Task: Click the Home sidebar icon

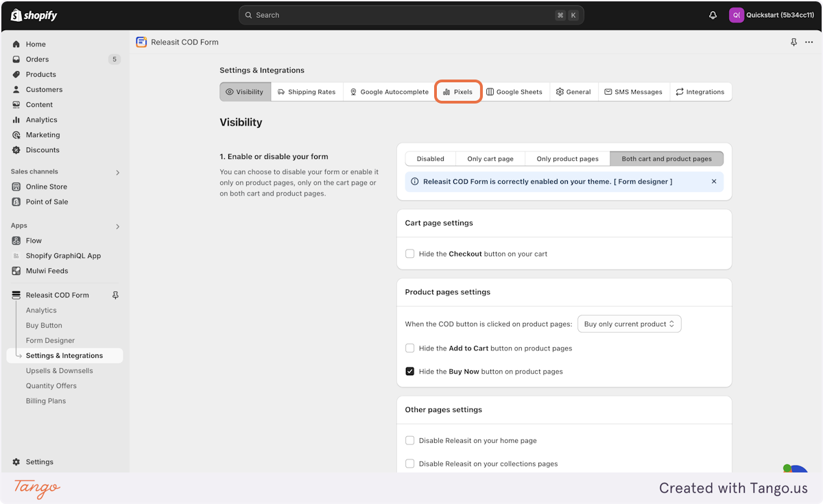Action: pyautogui.click(x=16, y=45)
